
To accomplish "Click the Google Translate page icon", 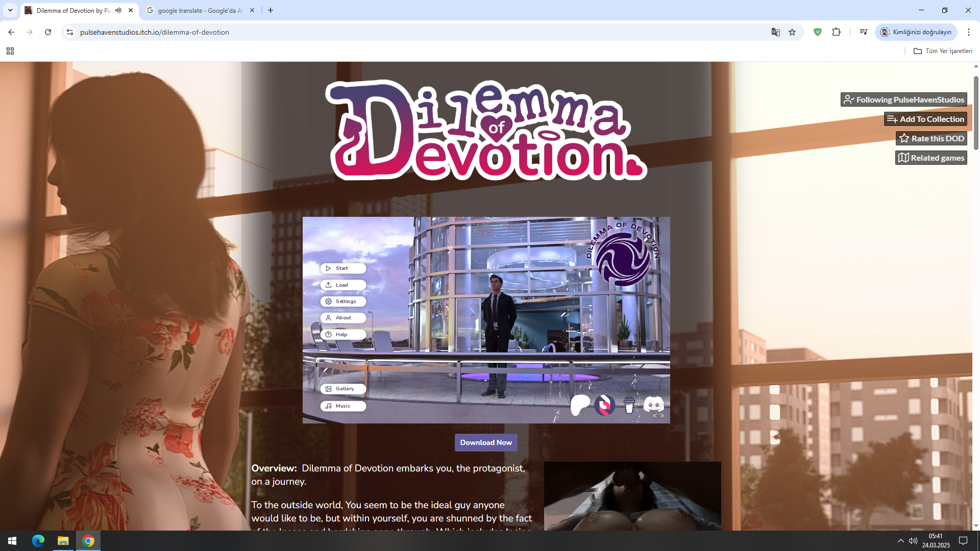I will coord(775,32).
